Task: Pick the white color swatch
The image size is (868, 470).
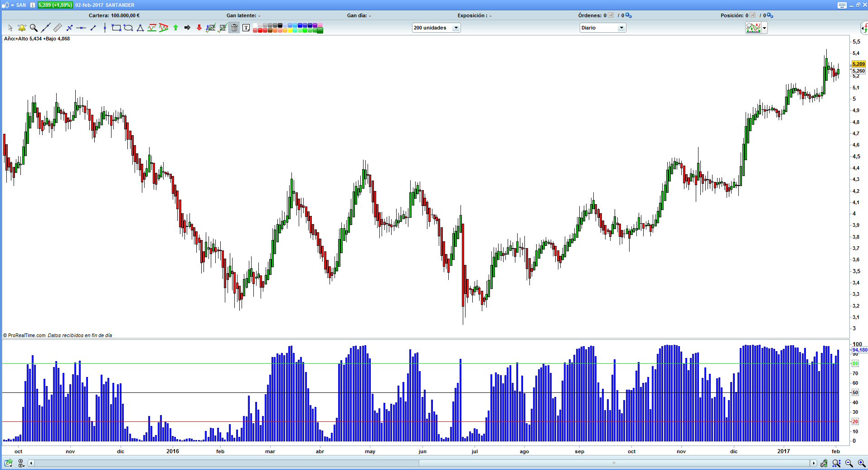Action: (x=255, y=25)
